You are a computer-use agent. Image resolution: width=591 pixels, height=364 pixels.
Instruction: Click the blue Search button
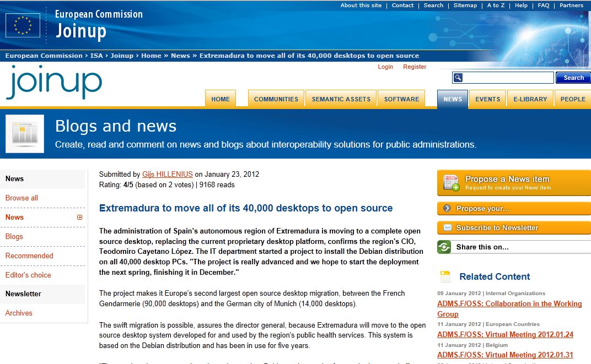[573, 78]
